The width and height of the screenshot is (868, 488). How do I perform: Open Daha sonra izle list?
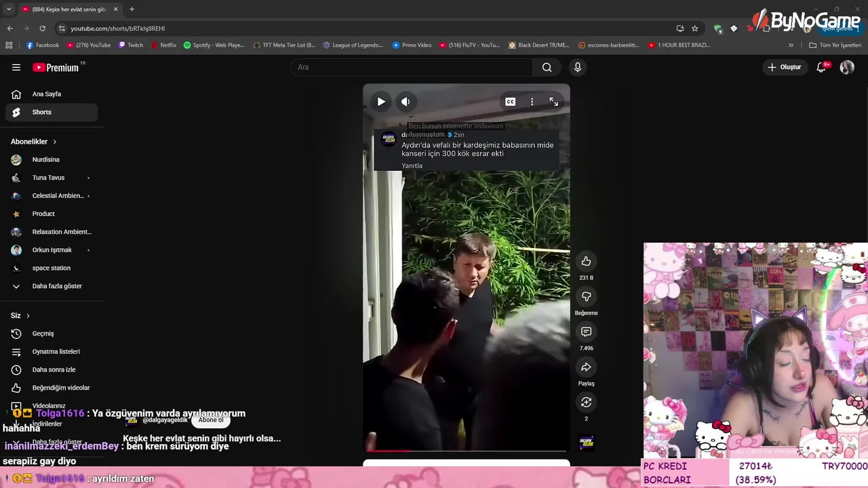pos(52,370)
